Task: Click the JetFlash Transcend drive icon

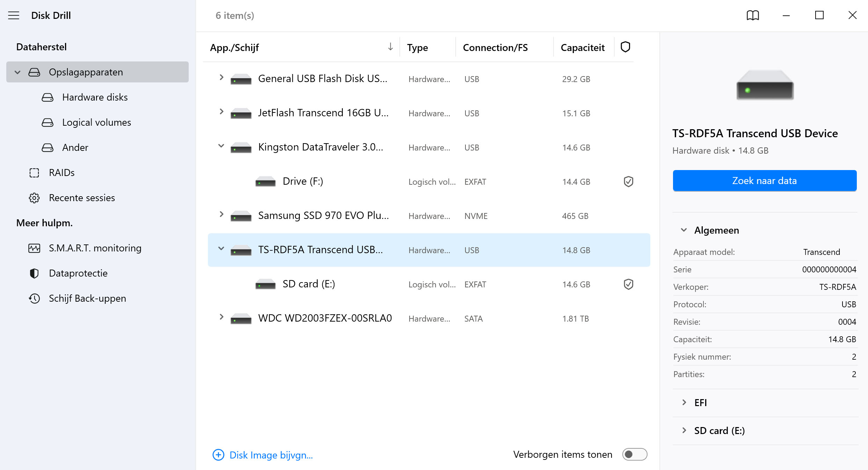Action: (x=241, y=113)
